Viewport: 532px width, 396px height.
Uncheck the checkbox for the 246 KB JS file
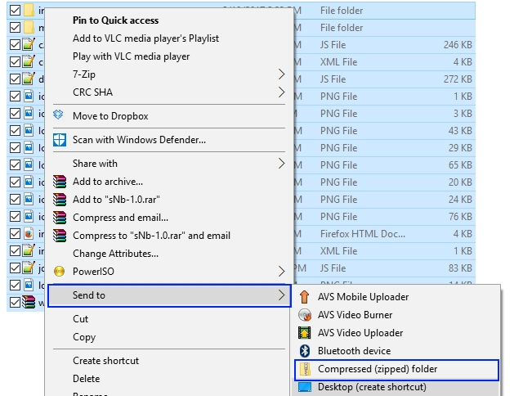tap(15, 44)
